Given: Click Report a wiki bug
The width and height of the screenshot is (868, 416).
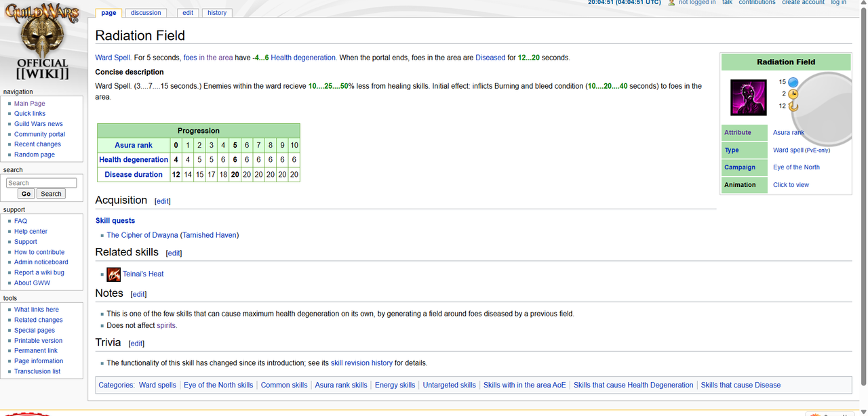Looking at the screenshot, I should (39, 272).
